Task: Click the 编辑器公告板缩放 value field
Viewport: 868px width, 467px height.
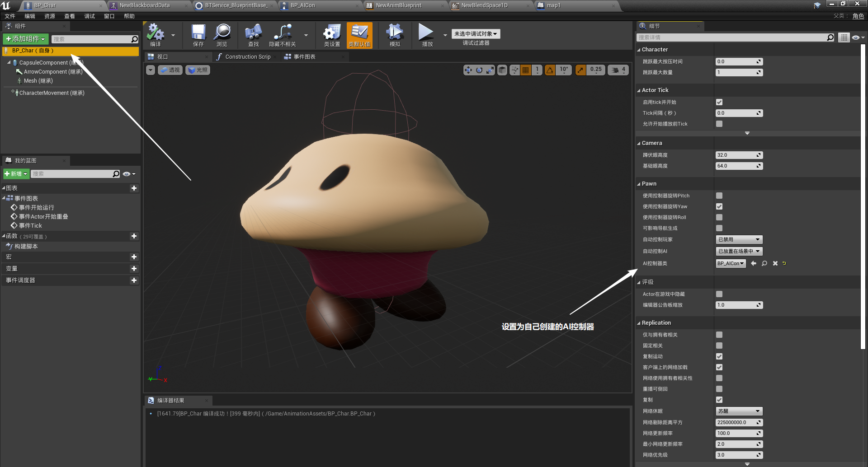Action: (739, 305)
